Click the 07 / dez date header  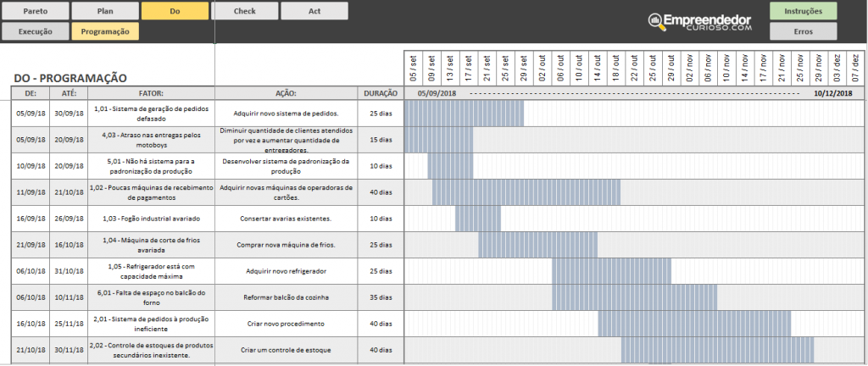(x=854, y=69)
